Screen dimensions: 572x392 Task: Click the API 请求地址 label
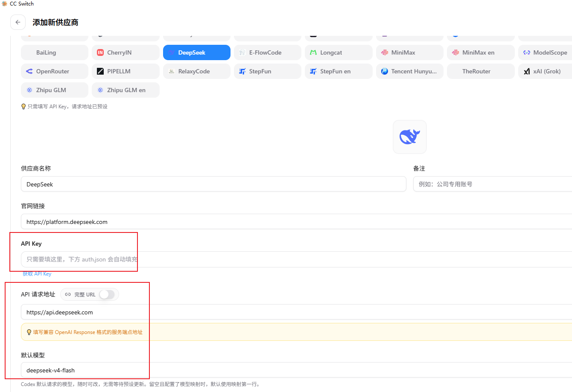tap(38, 294)
